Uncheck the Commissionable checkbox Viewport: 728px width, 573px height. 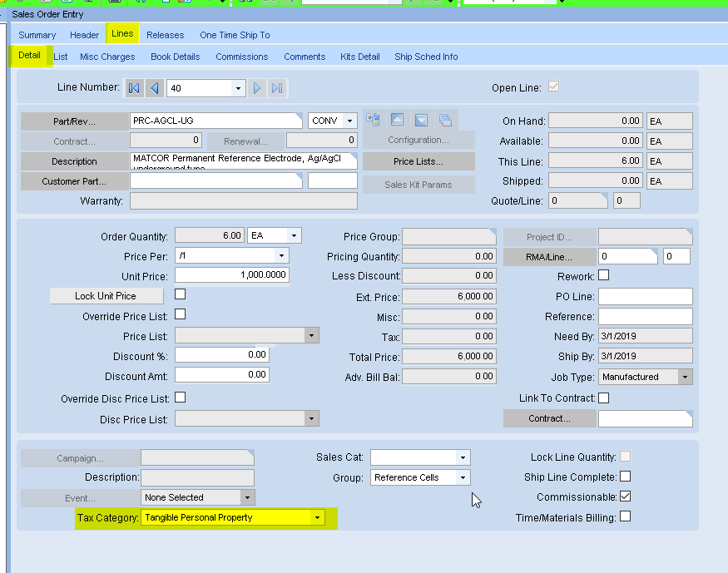(x=626, y=496)
